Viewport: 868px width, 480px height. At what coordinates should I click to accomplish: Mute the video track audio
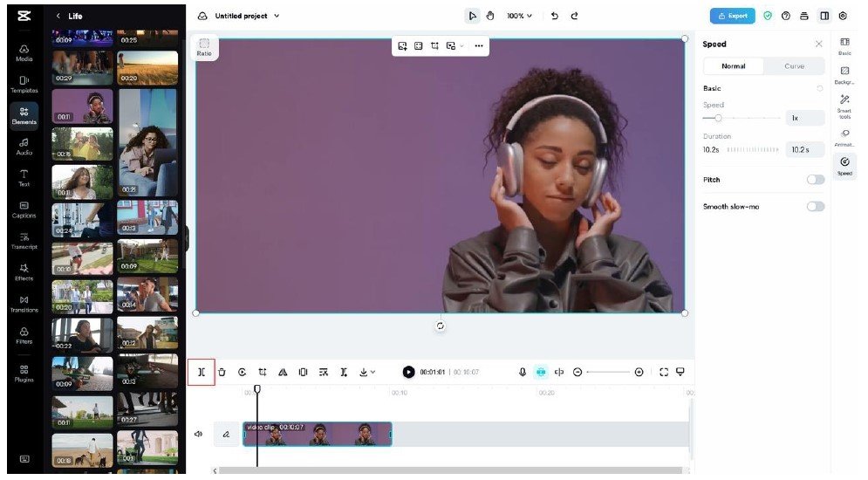coord(198,434)
